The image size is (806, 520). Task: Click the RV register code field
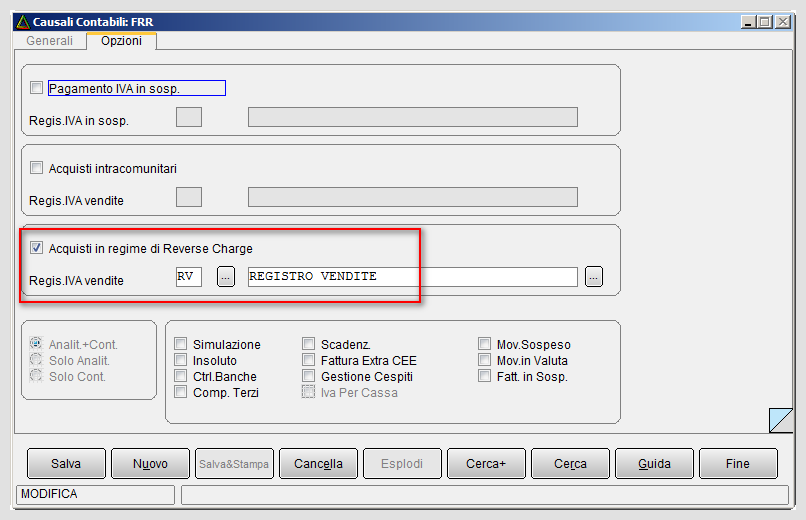coord(189,276)
